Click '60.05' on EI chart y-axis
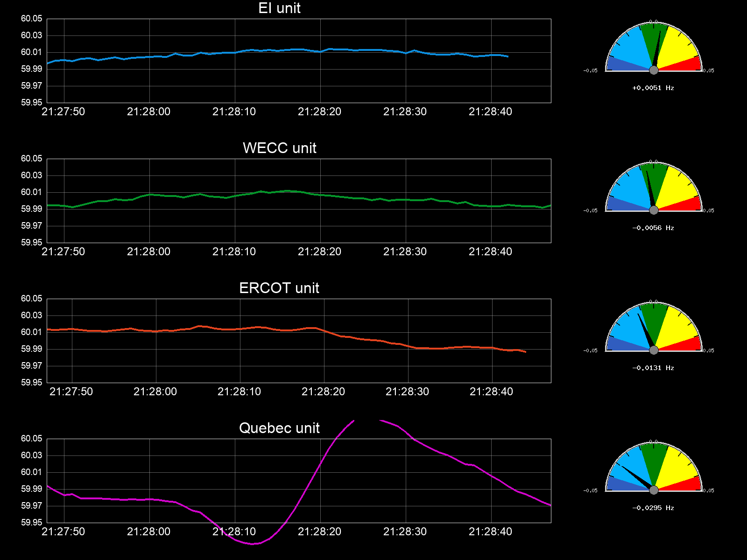Viewport: 747px width, 560px height. tap(31, 19)
